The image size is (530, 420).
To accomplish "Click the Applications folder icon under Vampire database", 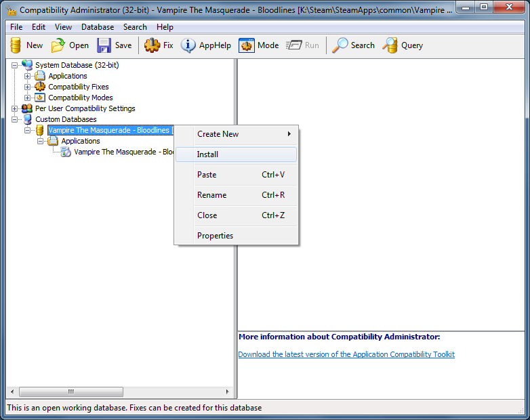I will point(53,141).
